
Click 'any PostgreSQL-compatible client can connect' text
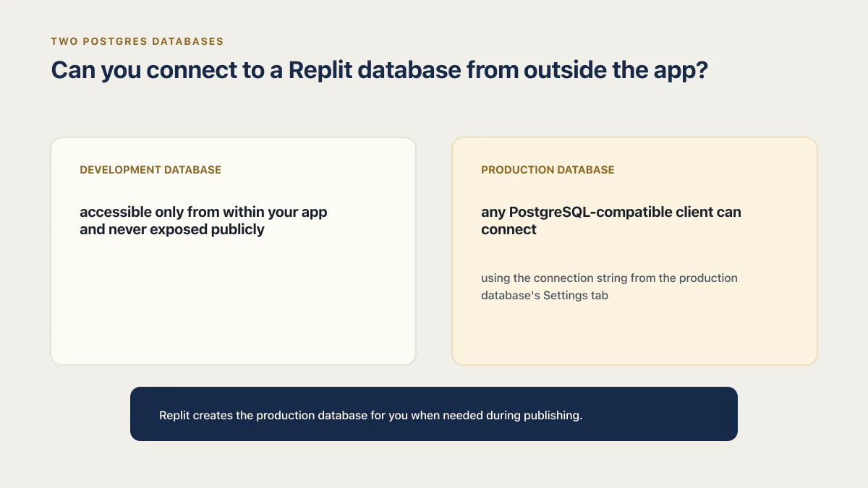coord(611,221)
